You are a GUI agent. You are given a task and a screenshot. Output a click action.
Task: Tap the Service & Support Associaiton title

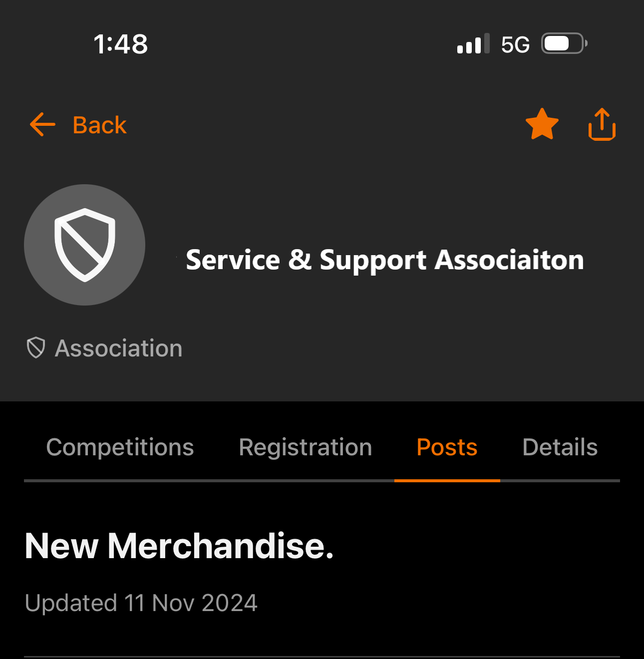tap(385, 260)
